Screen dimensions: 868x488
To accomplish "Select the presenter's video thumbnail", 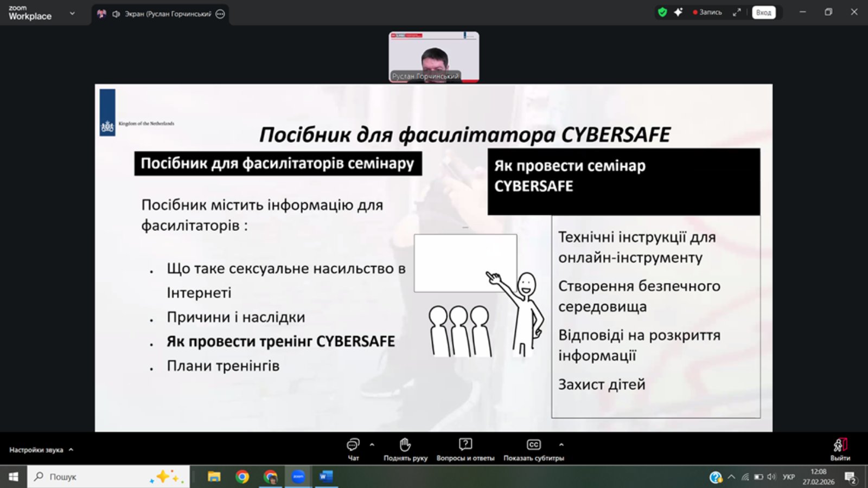I will click(433, 57).
